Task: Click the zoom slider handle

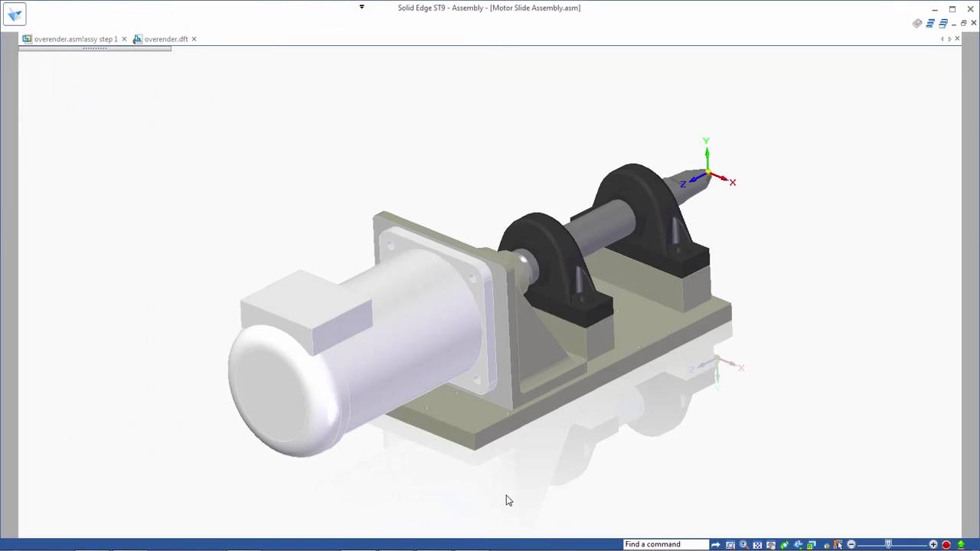Action: [x=888, y=545]
